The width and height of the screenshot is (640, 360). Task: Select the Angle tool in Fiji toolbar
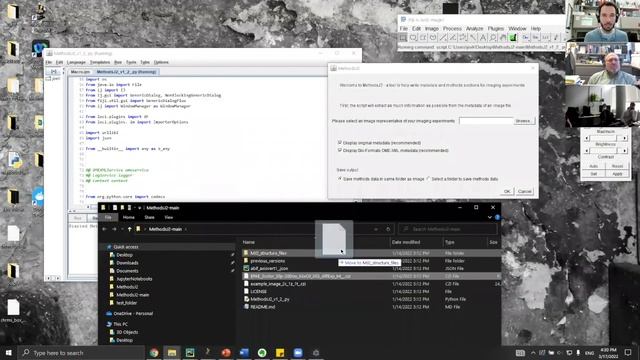click(x=453, y=38)
